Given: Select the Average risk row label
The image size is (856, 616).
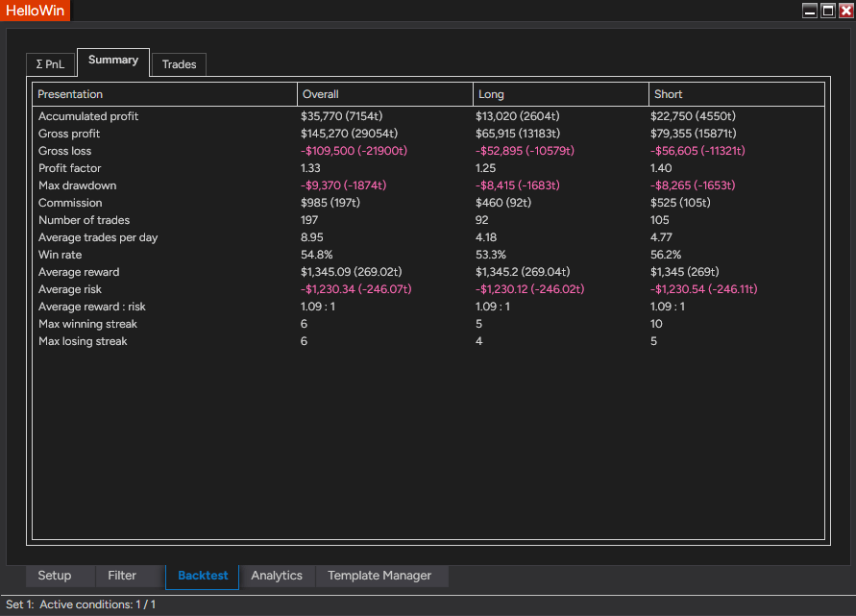Looking at the screenshot, I should 70,289.
